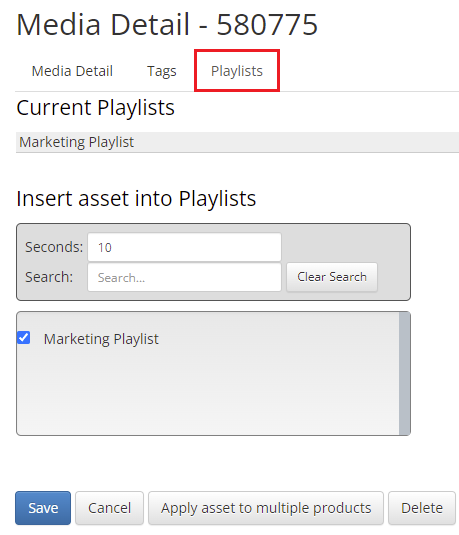Click the Current Playlists heading
The width and height of the screenshot is (459, 535).
point(96,108)
